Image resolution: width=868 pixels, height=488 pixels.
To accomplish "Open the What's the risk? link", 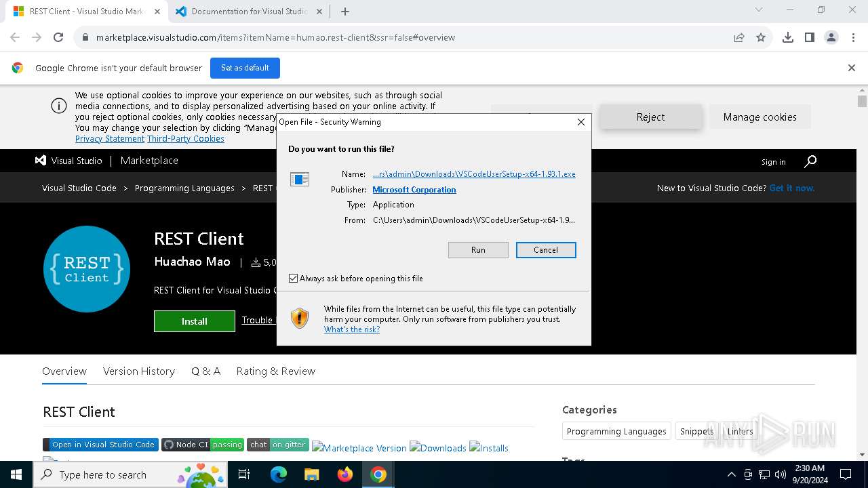I will click(352, 329).
